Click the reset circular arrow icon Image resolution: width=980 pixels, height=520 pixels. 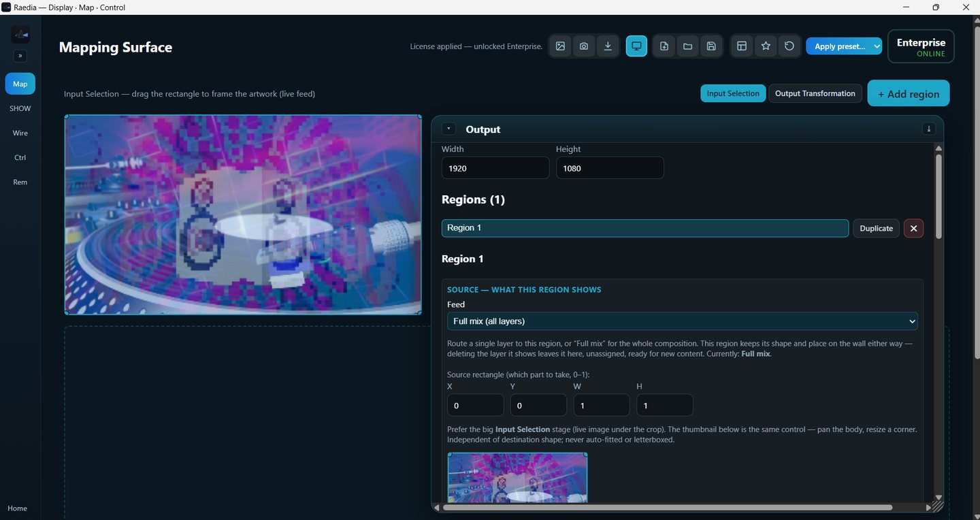pyautogui.click(x=789, y=46)
